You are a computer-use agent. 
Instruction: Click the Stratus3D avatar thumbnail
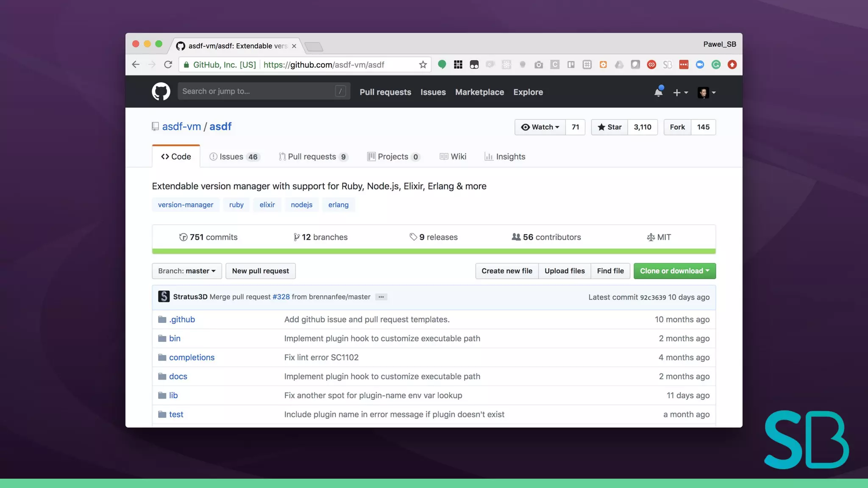pos(164,297)
